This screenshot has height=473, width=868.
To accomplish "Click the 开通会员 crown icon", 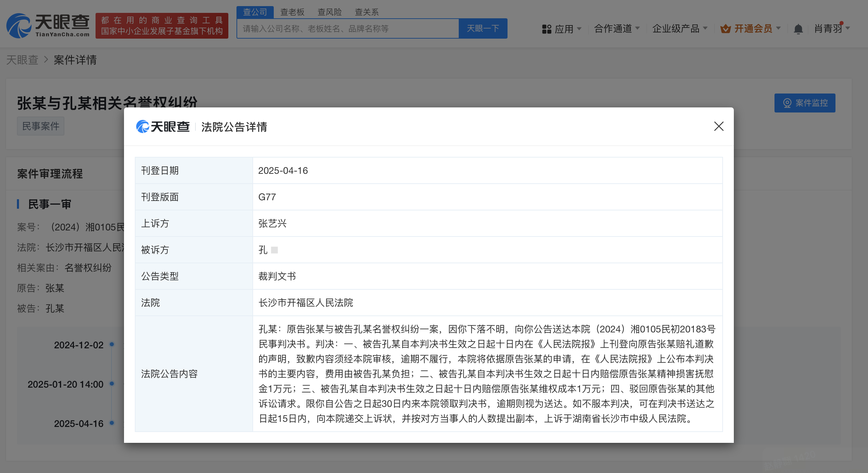I will (x=725, y=29).
